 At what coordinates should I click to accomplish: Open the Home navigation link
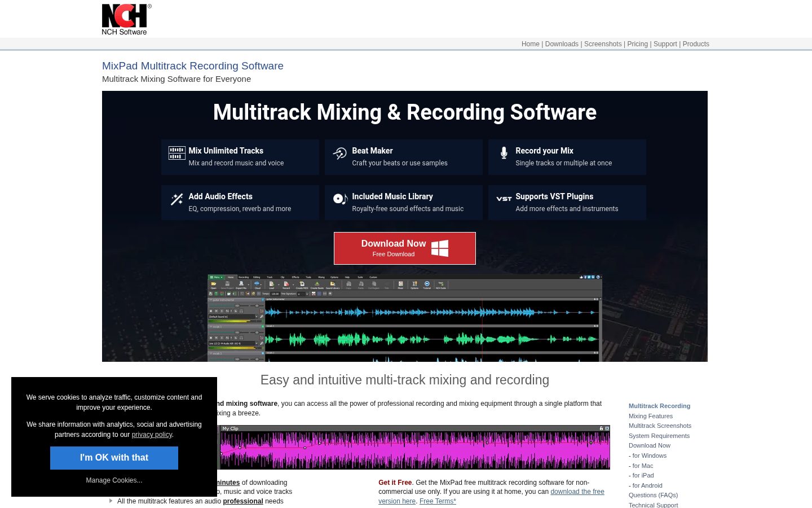coord(531,44)
